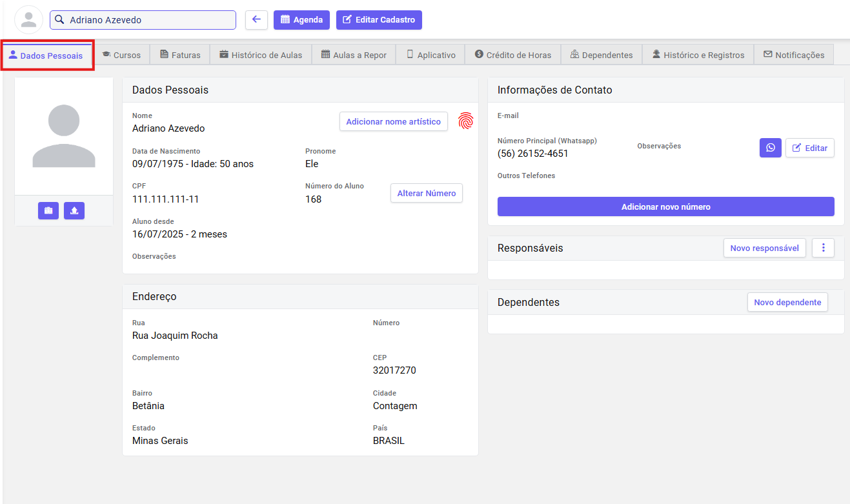Image resolution: width=850 pixels, height=504 pixels.
Task: Select the Crédito de Horas tab
Action: tap(512, 55)
